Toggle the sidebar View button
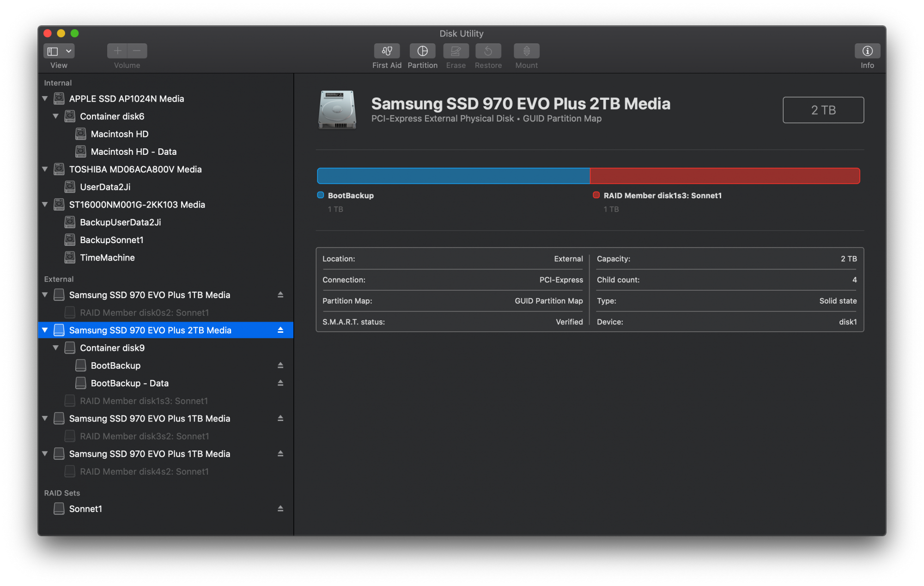The width and height of the screenshot is (924, 586). 53,51
